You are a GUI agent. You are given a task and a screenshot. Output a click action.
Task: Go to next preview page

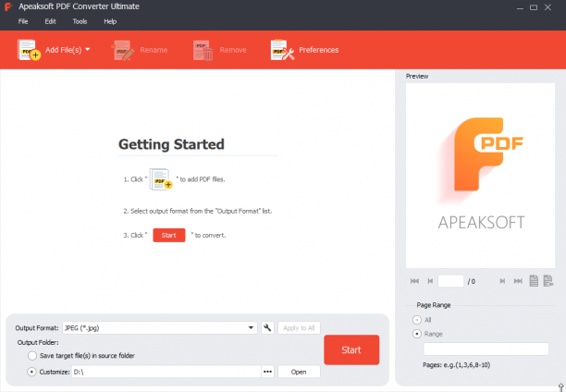tap(502, 281)
